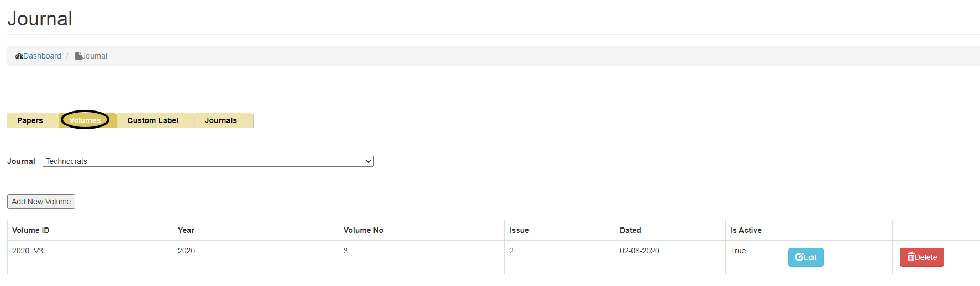Click the pencil icon on Edit button
980x286 pixels.
(x=799, y=257)
